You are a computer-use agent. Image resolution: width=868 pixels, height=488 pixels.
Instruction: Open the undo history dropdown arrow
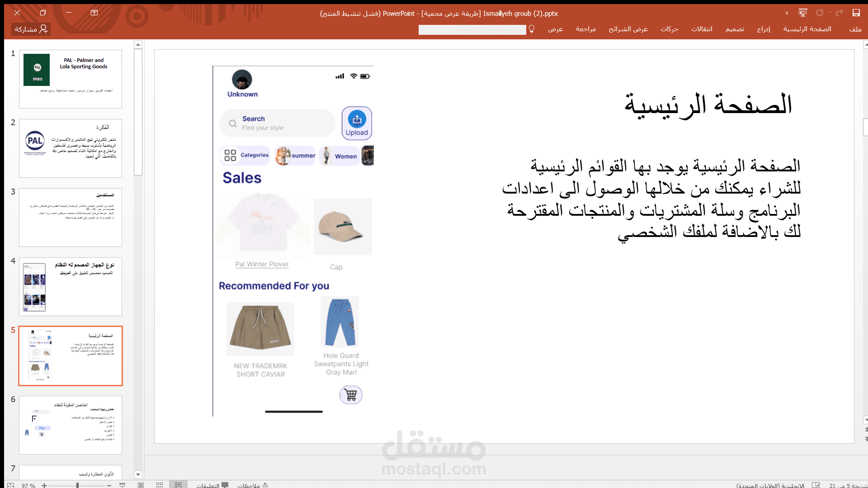coord(830,13)
